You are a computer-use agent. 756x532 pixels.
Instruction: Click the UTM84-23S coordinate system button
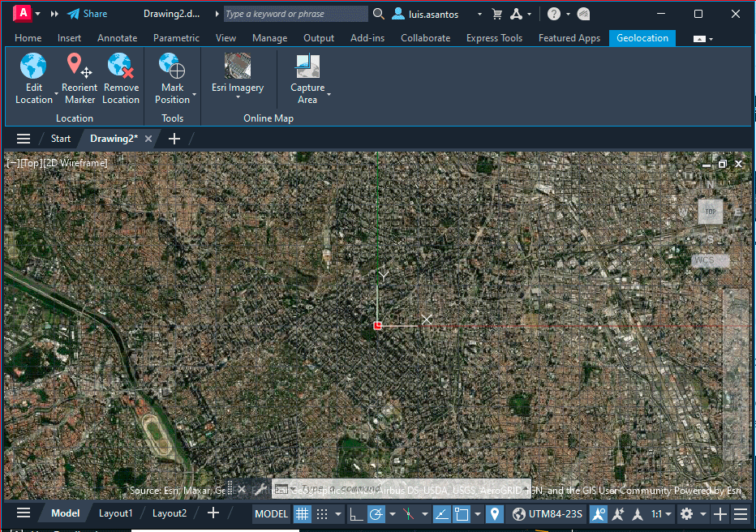546,513
